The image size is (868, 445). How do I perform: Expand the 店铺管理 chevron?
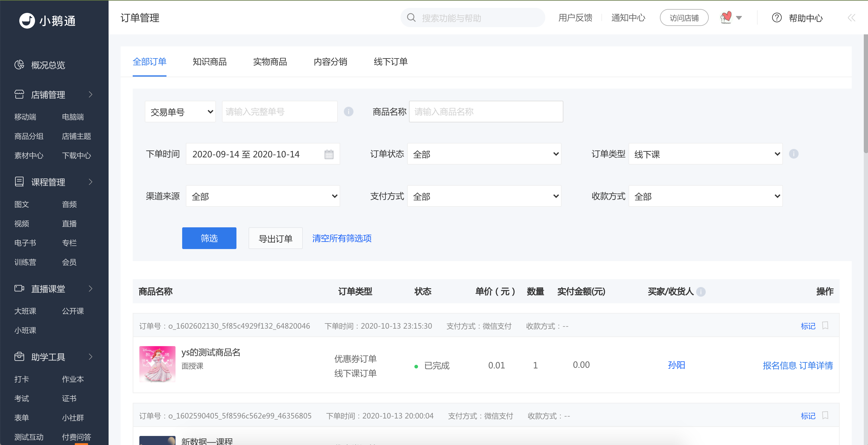[90, 94]
